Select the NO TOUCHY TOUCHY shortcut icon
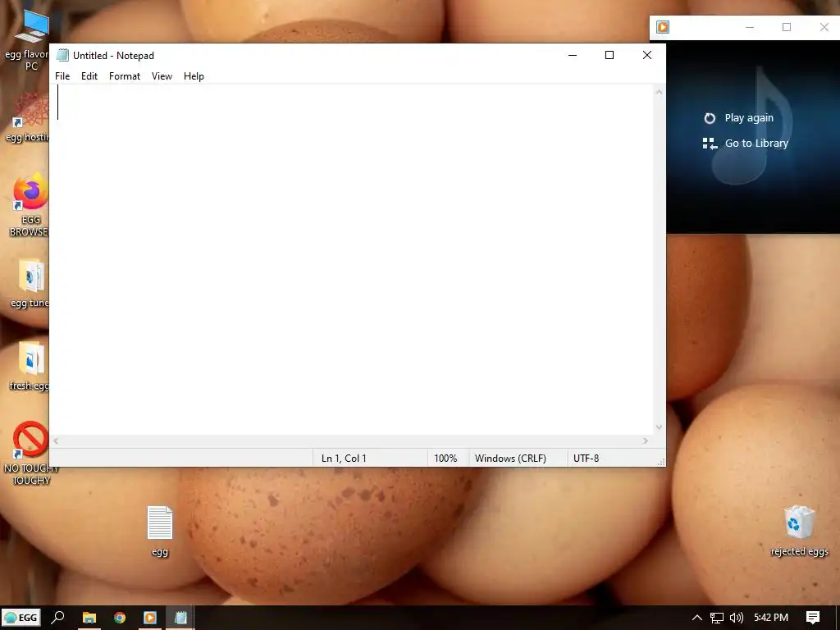840x630 pixels. point(31,453)
